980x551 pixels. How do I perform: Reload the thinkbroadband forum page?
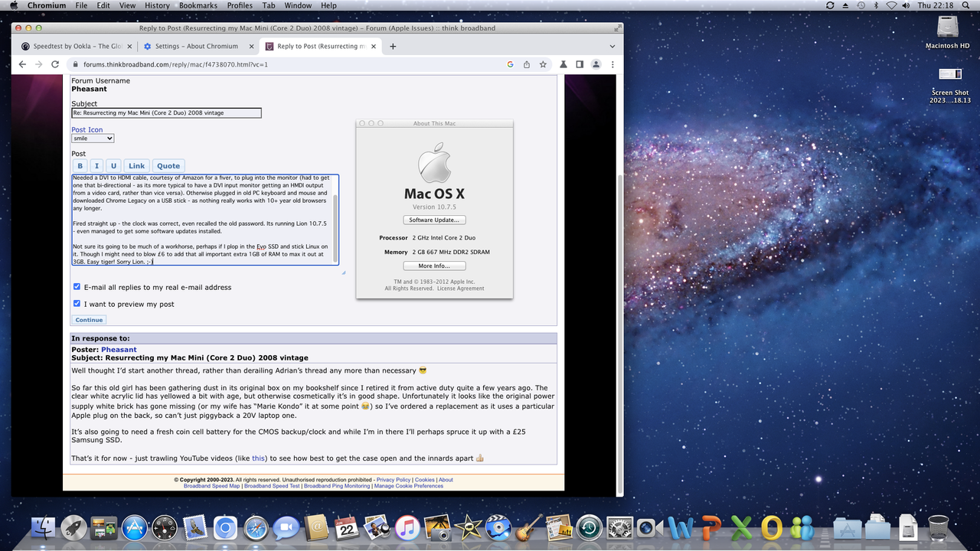pyautogui.click(x=55, y=64)
